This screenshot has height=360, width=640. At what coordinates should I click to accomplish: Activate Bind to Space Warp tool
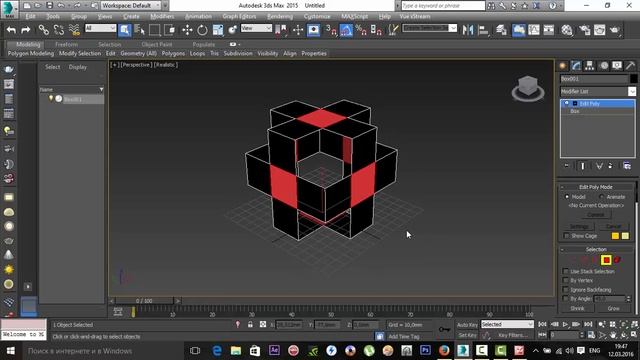[x=74, y=30]
